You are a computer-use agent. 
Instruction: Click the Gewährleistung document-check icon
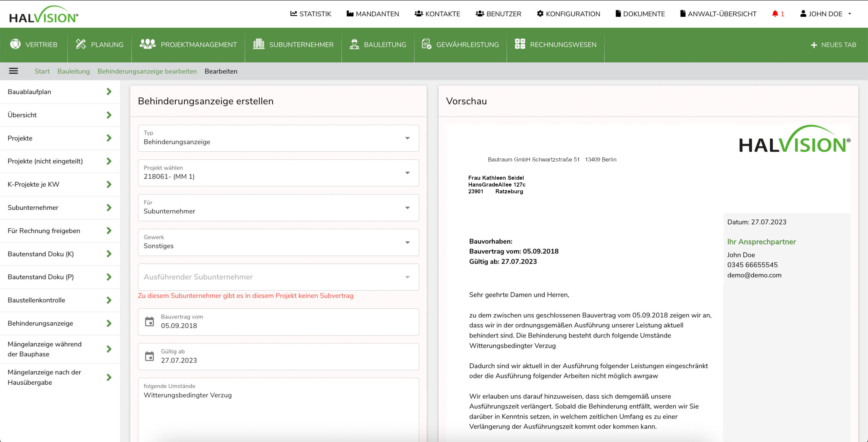[427, 44]
